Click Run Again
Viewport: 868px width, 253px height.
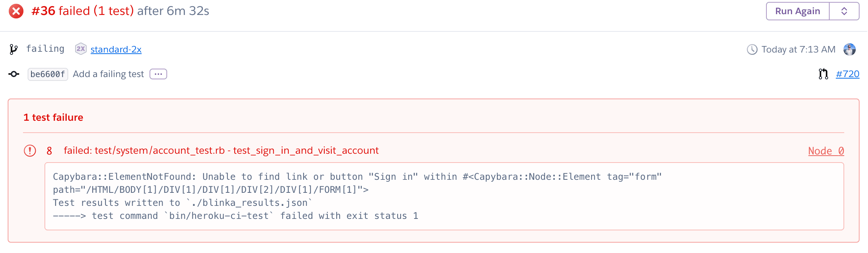pos(797,11)
